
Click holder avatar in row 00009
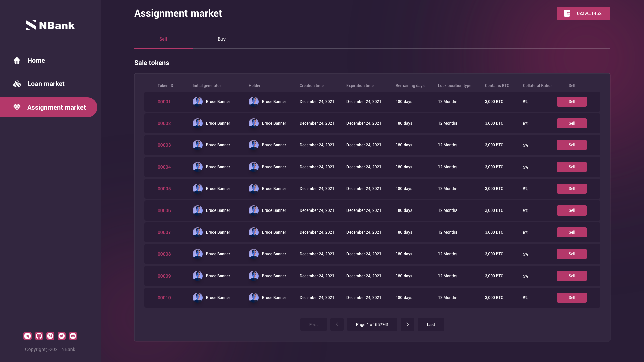click(x=254, y=276)
